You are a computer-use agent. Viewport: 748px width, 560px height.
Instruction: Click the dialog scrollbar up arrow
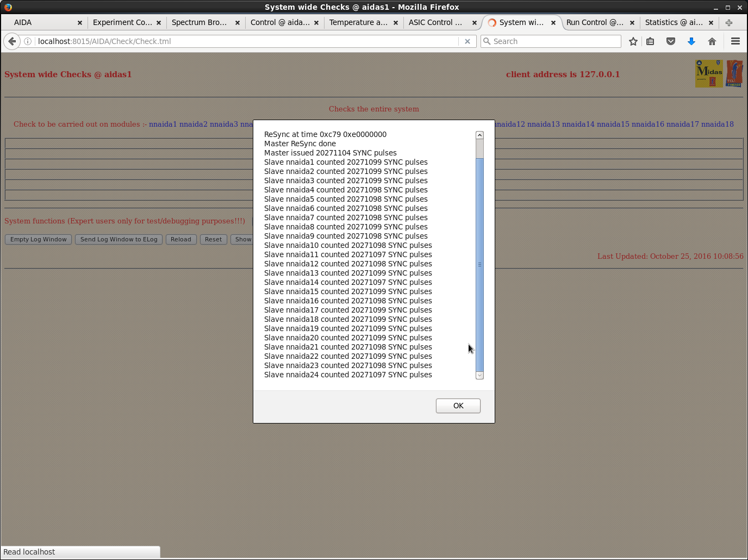coord(479,135)
